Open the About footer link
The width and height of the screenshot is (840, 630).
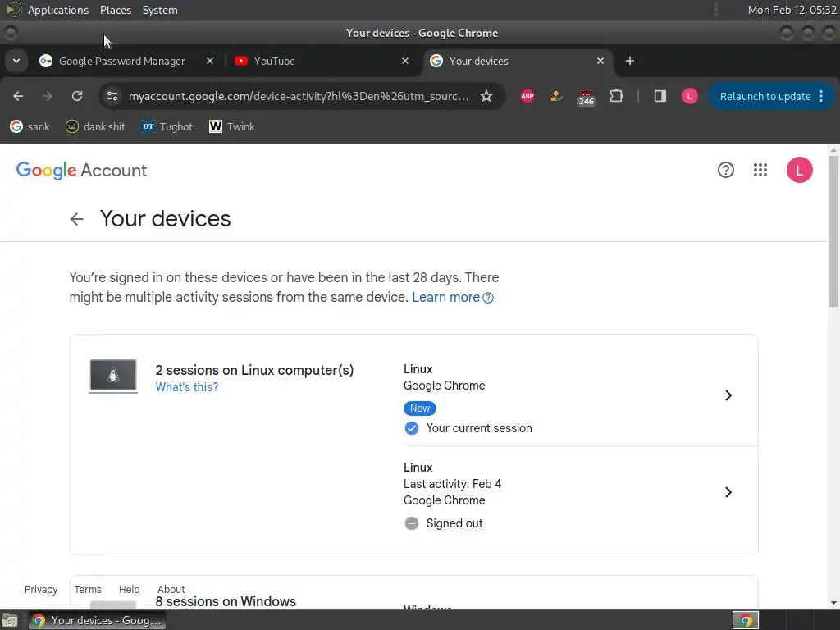[171, 589]
